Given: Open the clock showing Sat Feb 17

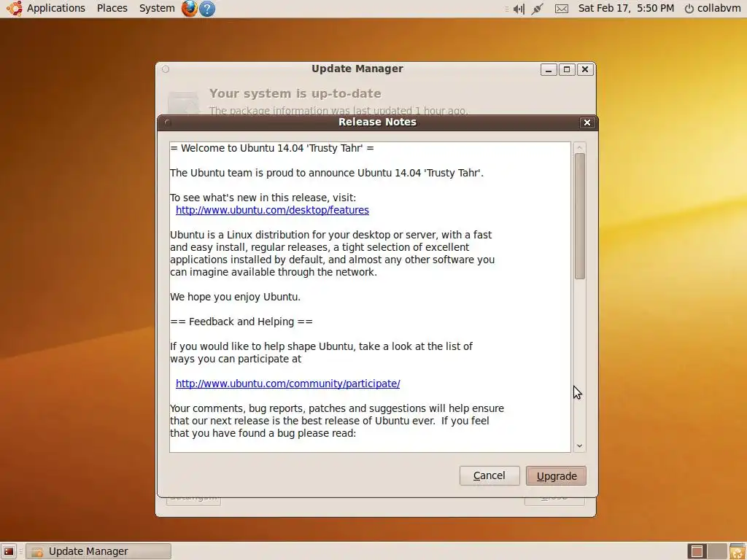Looking at the screenshot, I should pyautogui.click(x=626, y=8).
